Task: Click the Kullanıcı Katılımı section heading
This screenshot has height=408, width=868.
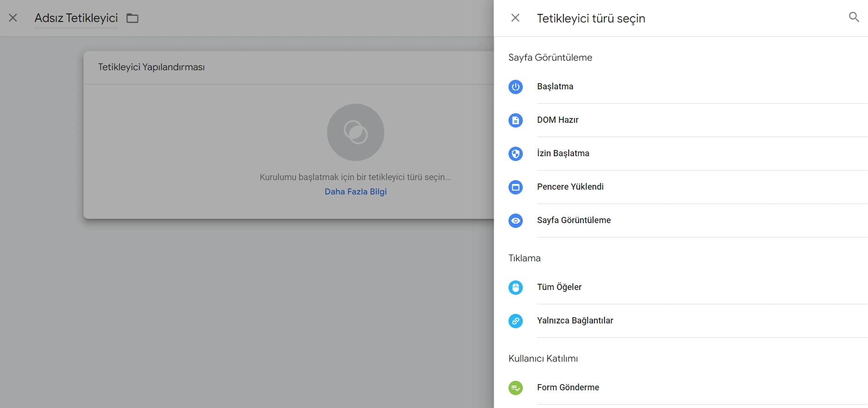Action: click(x=543, y=359)
